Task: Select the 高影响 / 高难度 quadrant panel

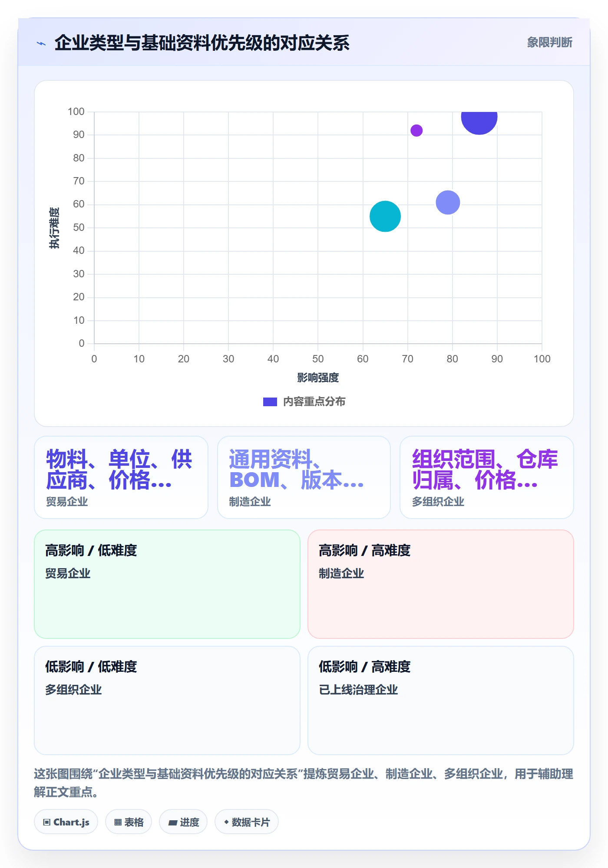Action: (x=441, y=584)
